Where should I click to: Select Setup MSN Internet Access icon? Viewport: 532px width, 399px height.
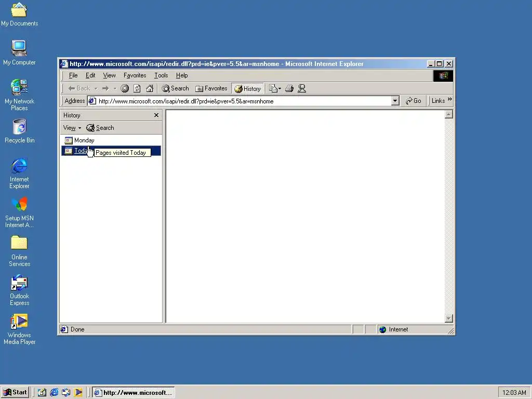[x=19, y=212]
